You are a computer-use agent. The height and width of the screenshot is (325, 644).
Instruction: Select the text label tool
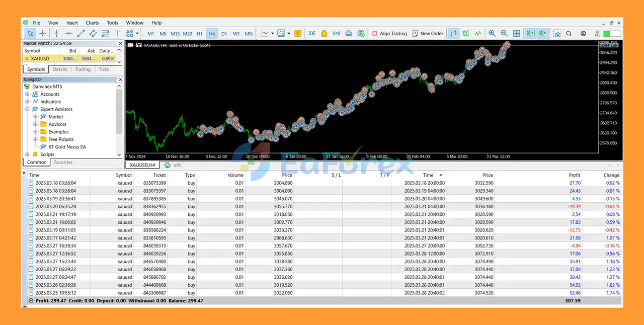tap(118, 34)
